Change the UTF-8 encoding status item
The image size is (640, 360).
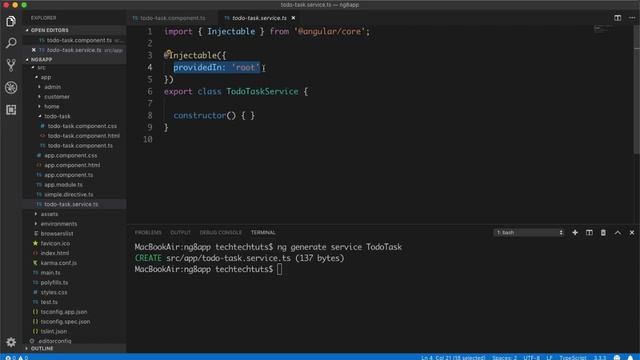tap(531, 357)
